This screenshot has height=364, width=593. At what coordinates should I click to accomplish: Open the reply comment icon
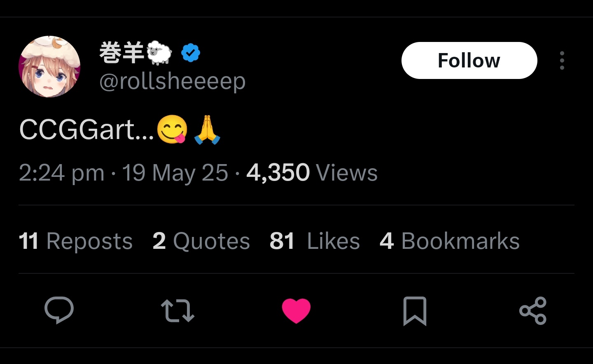59,311
